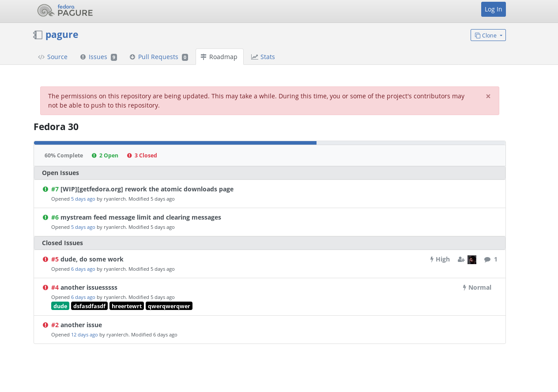Click the High priority label on issue #5
Viewport: 558px width, 392px height.
440,259
